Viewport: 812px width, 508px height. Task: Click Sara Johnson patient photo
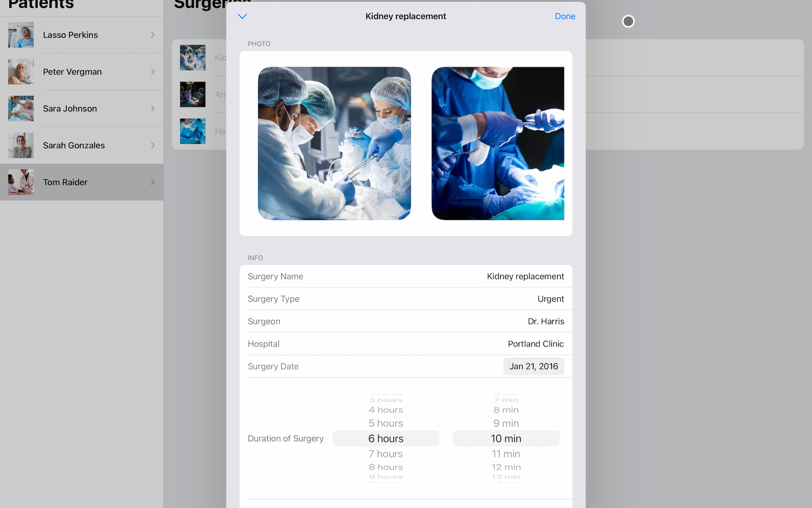[21, 109]
